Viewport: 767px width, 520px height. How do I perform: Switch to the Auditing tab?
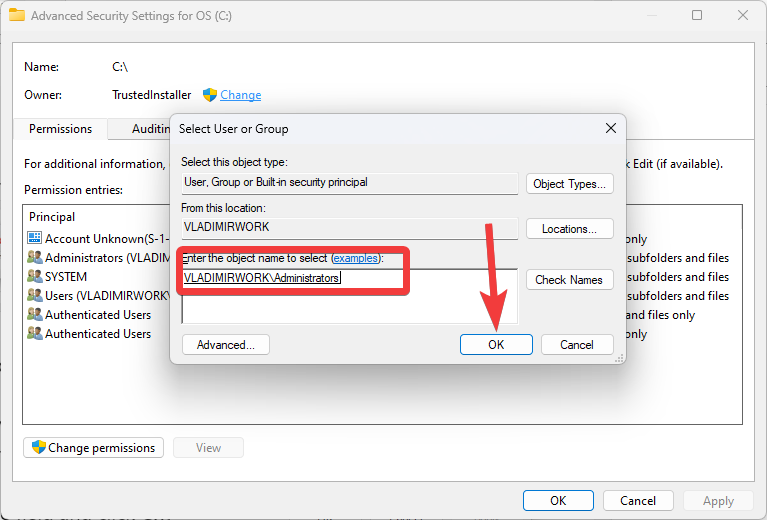[x=150, y=129]
